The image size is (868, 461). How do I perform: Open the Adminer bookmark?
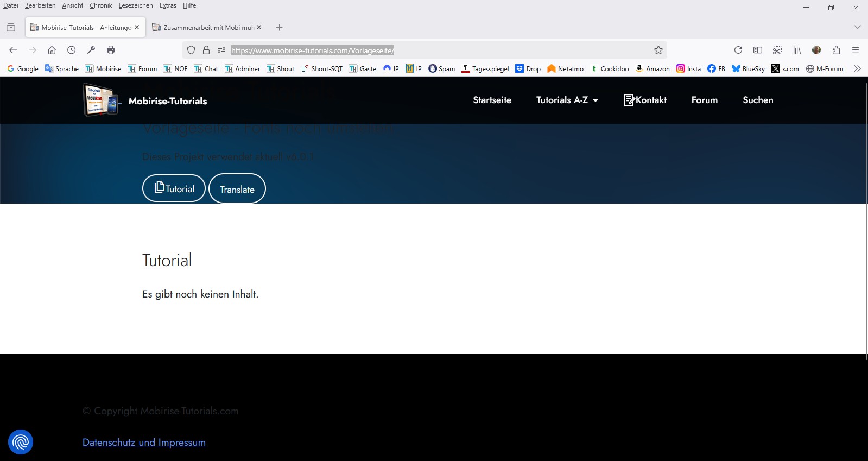click(243, 68)
